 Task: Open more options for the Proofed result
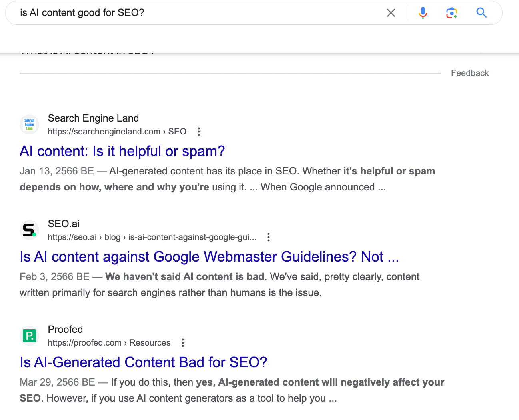(x=183, y=343)
